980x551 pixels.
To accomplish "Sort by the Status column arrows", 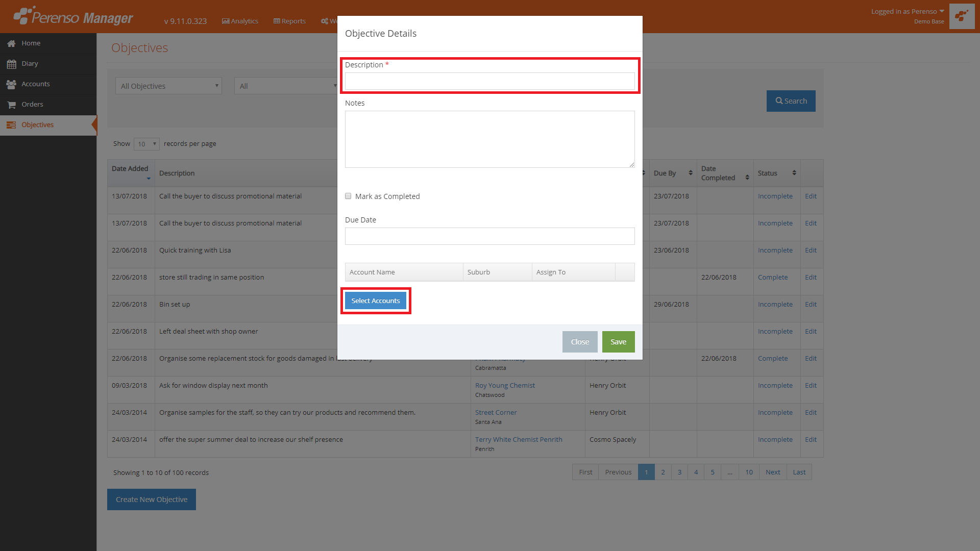I will tap(794, 173).
